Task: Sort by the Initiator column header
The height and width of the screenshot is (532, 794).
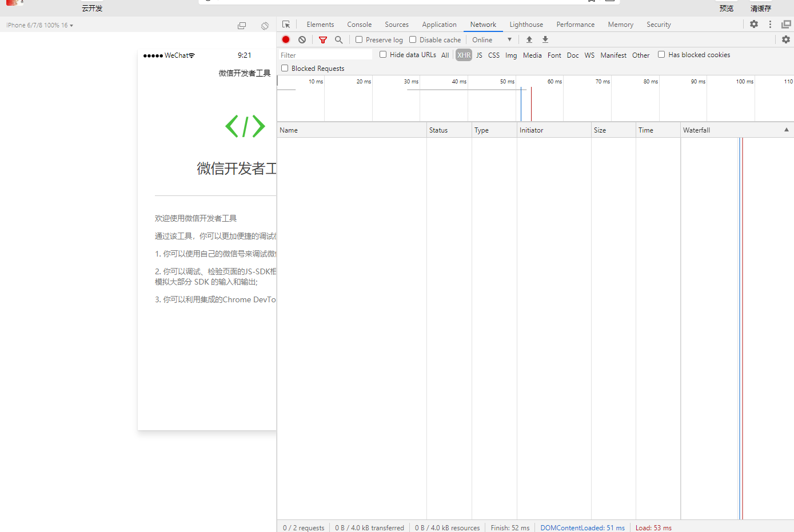Action: (554, 130)
